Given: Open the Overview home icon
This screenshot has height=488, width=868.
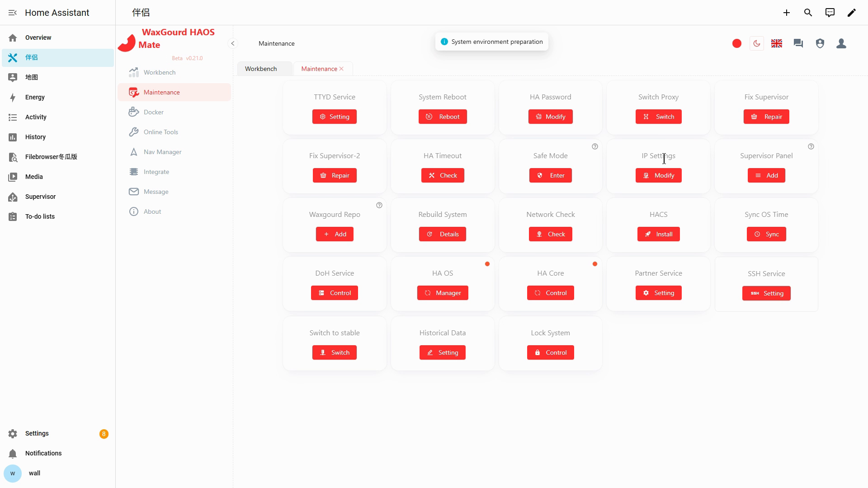Looking at the screenshot, I should click(13, 38).
